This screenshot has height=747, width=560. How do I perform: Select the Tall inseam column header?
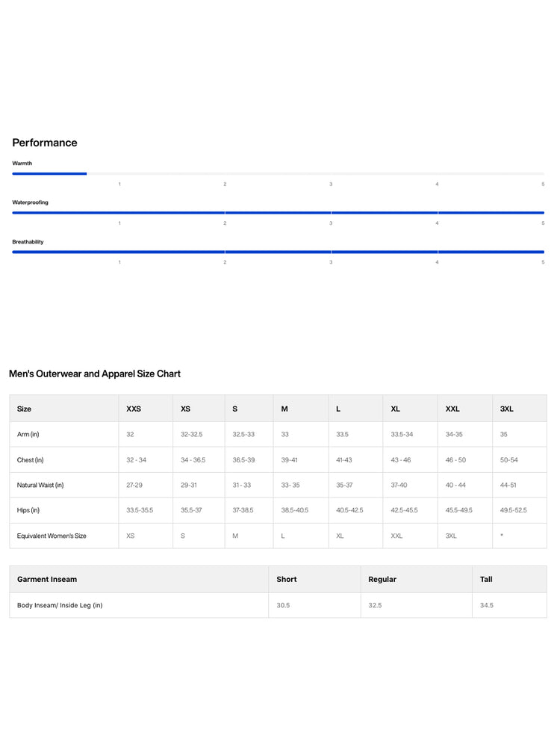coord(486,580)
